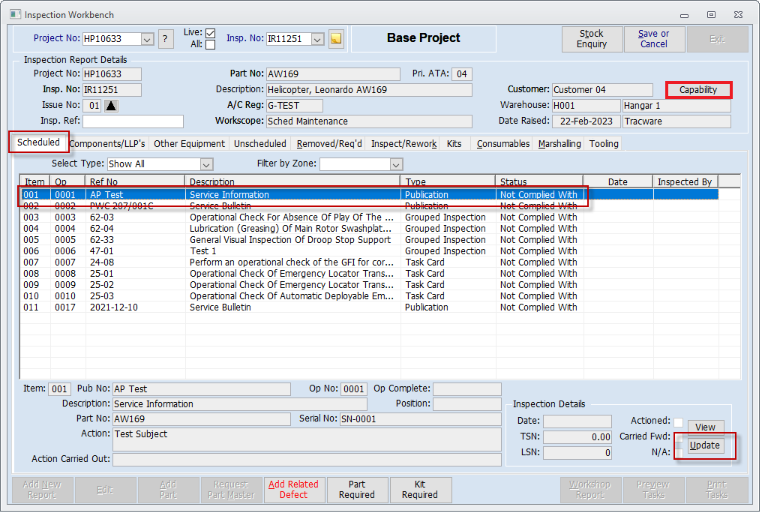This screenshot has height=512, width=760.
Task: Click the Issue No up arrow icon
Action: click(111, 105)
